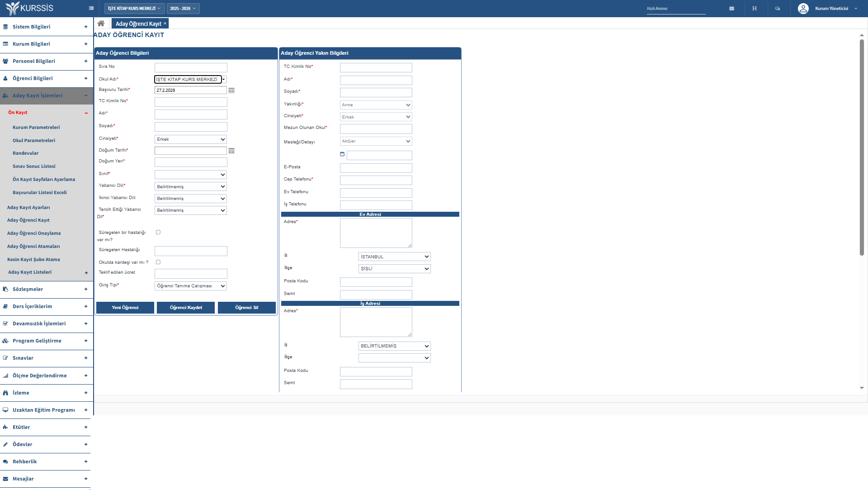The width and height of the screenshot is (868, 490).
Task: Open the chat bubbles icon in header
Action: [x=778, y=9]
